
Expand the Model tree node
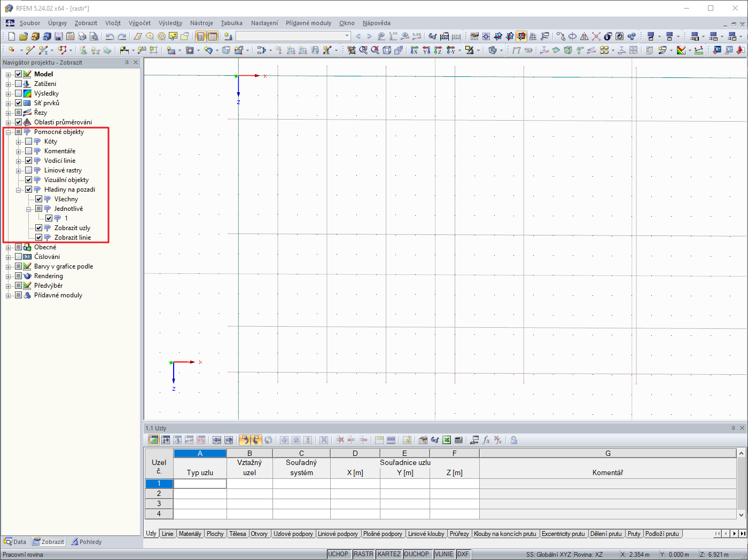pos(9,74)
